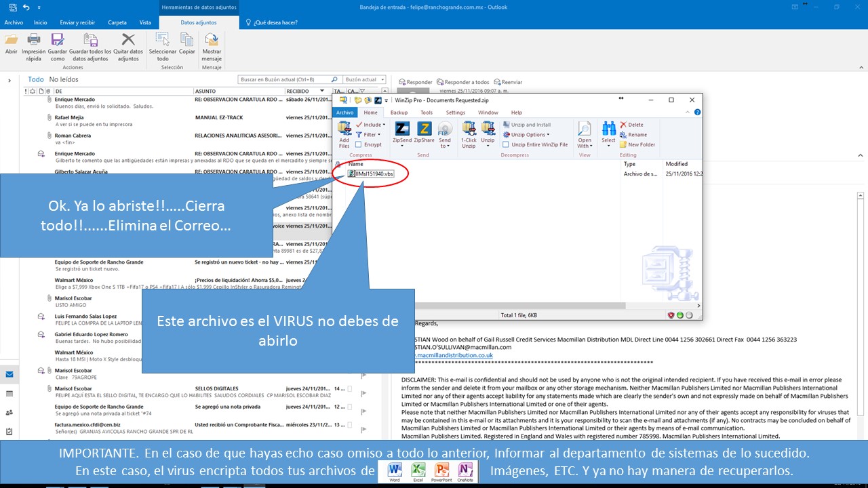Screen dimensions: 868x488
Task: Toggle category box on Comprobante Fiscal email
Action: point(350,424)
